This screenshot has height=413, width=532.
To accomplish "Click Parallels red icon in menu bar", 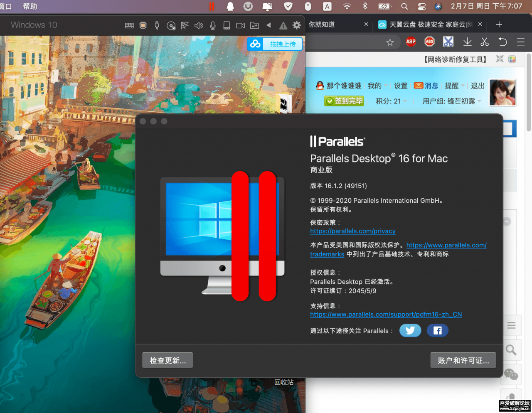I will tap(212, 6).
